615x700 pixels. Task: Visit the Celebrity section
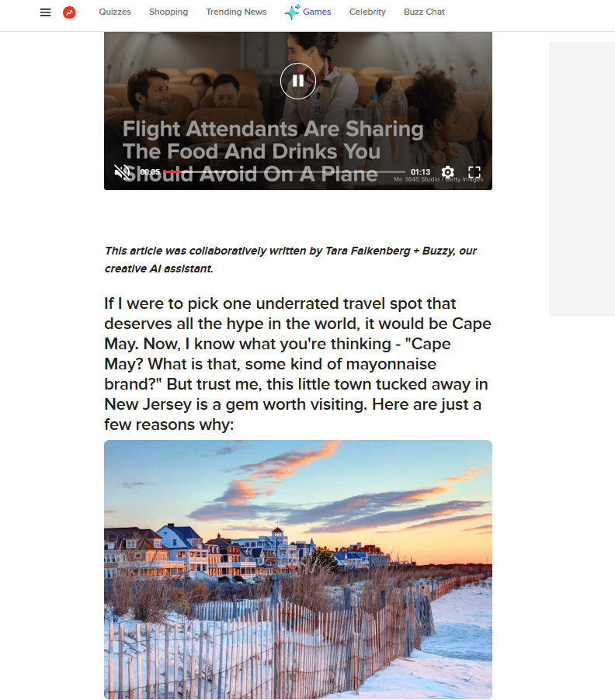click(367, 12)
